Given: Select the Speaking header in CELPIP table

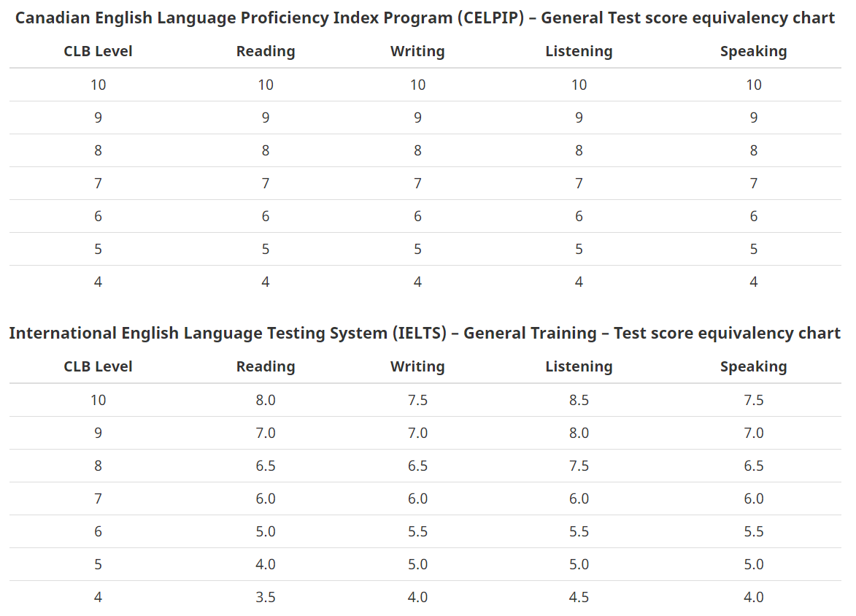Looking at the screenshot, I should pos(753,51).
